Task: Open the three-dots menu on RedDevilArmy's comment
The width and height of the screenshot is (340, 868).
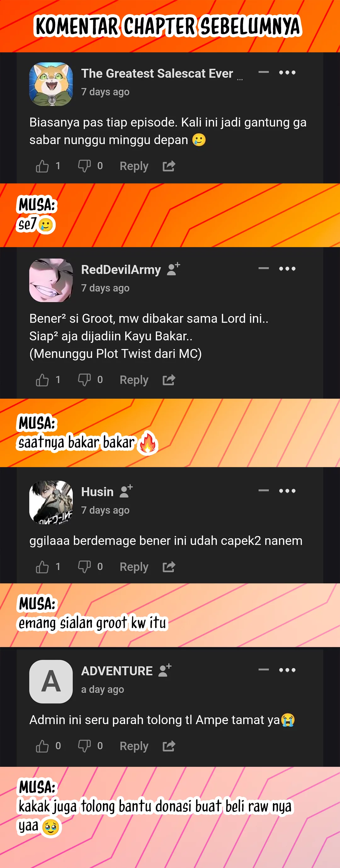Action: point(287,269)
